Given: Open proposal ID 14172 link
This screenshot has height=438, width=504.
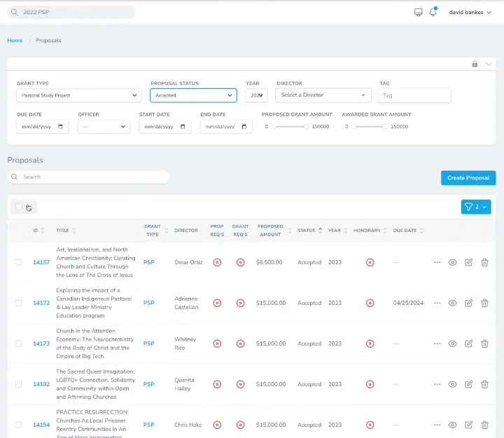Looking at the screenshot, I should 41,303.
